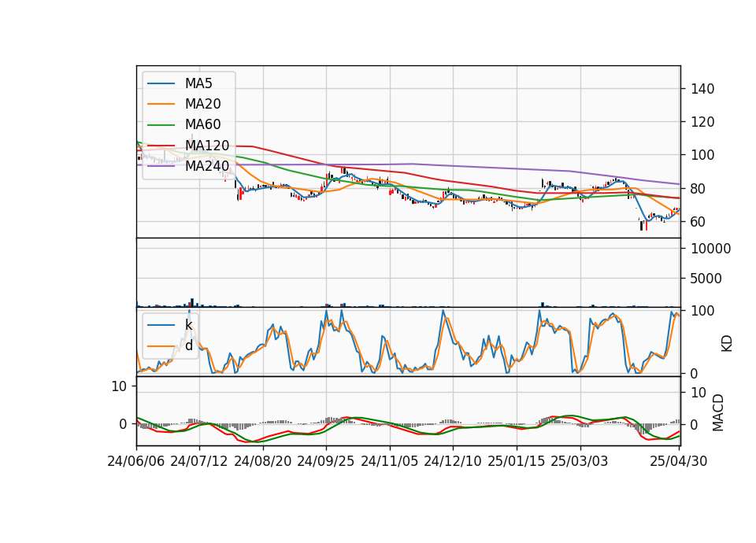Screen dimensions: 756x543
Task: Click the 60 price axis tick
Action: pos(699,222)
